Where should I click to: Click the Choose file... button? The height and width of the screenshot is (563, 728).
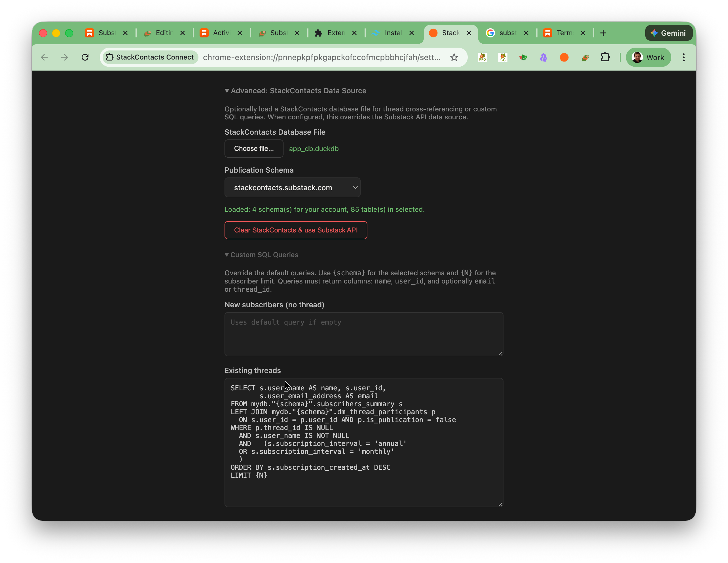[x=254, y=149]
